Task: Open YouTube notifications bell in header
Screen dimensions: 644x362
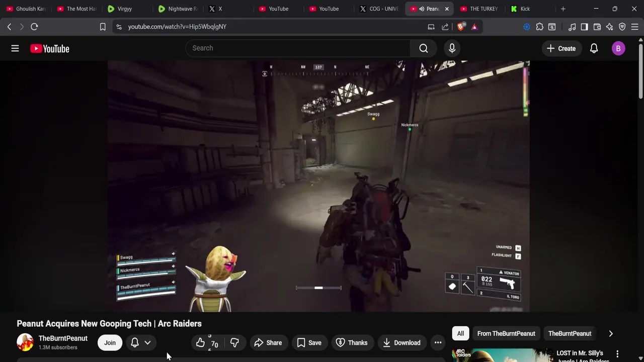Action: point(594,48)
